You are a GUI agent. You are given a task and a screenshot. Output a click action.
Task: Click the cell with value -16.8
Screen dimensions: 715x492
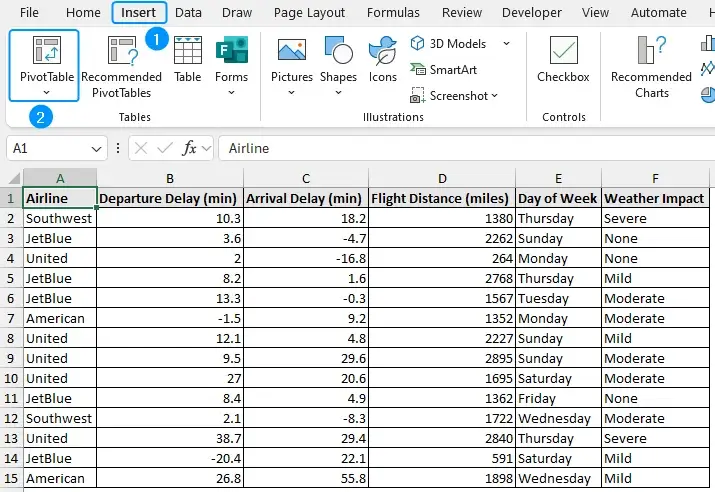pyautogui.click(x=306, y=259)
